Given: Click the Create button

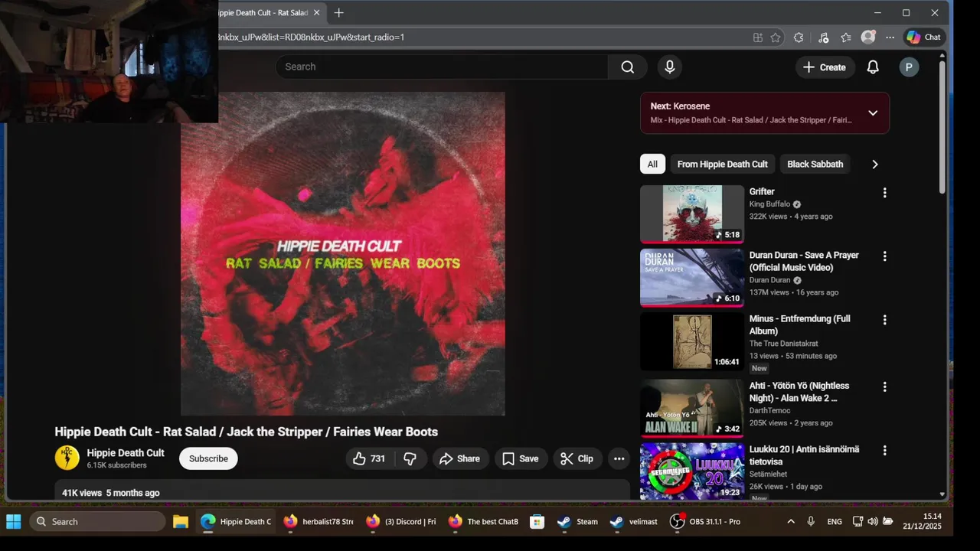Looking at the screenshot, I should (x=825, y=67).
